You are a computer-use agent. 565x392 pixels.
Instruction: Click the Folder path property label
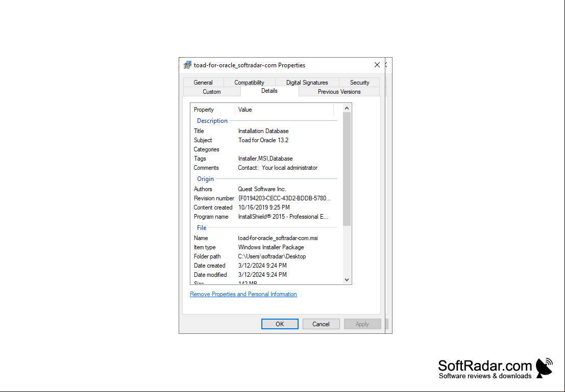pyautogui.click(x=207, y=256)
